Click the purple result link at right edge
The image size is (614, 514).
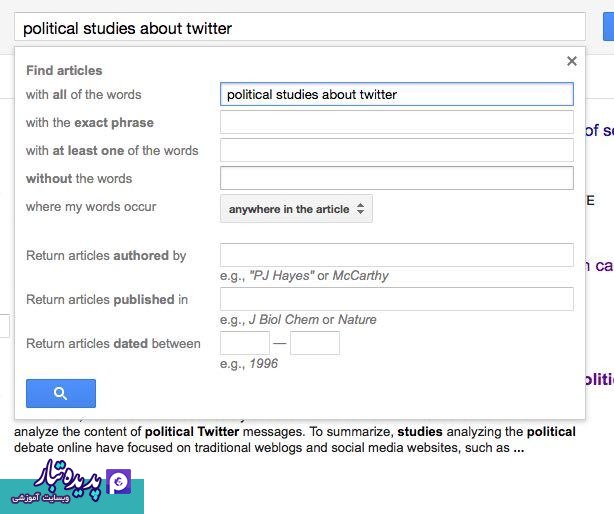coord(599,379)
